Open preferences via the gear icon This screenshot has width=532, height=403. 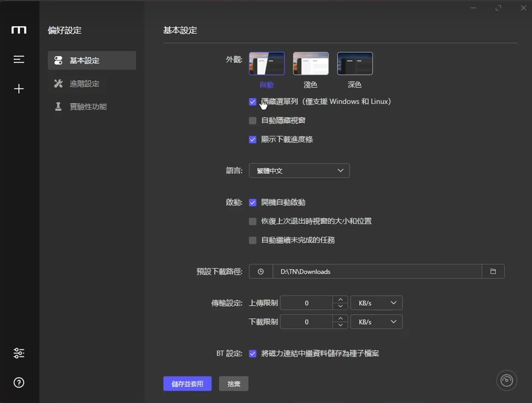[19, 353]
